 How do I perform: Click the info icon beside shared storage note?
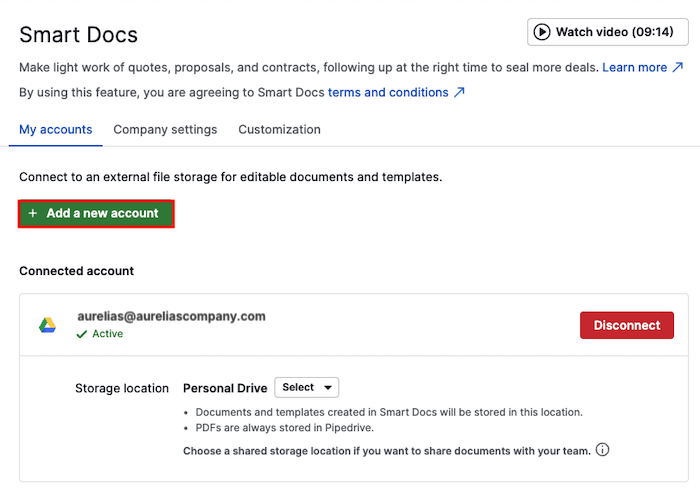pyautogui.click(x=602, y=449)
